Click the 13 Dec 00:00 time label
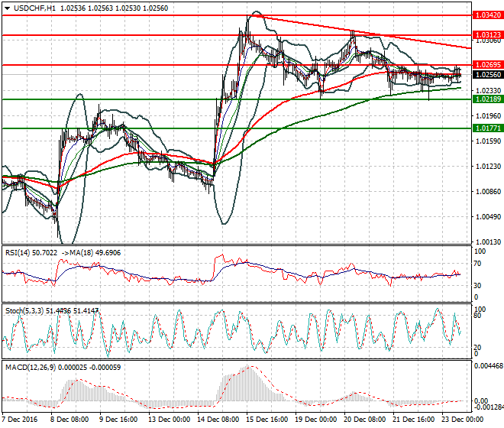Viewport: 504px width, 428px height. [169, 420]
